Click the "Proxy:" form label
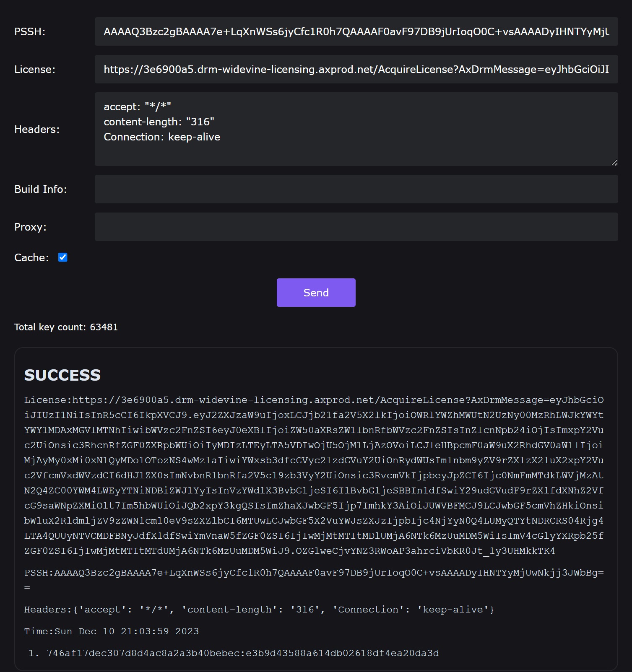Screen dimensions: 632x672 30,227
